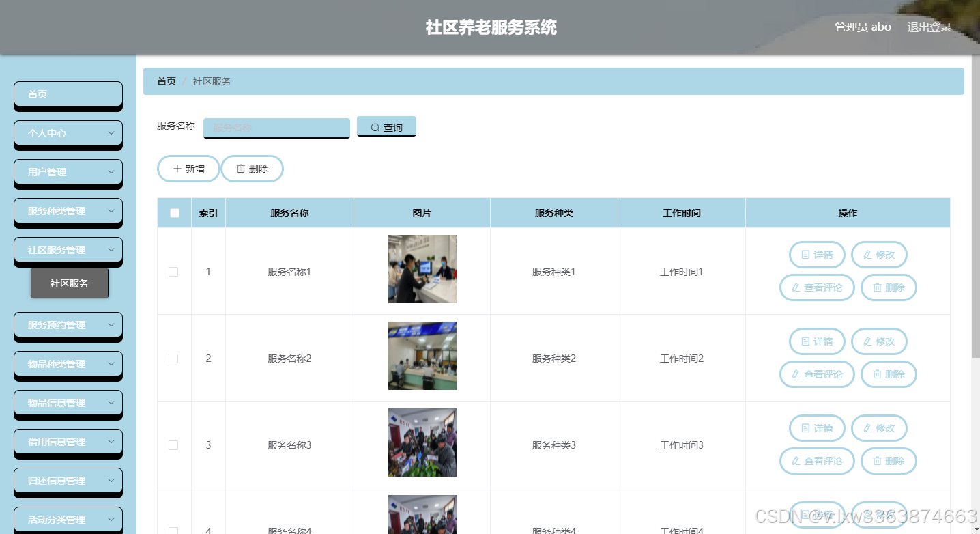Click 首页 in the breadcrumb navigation
The image size is (980, 534).
pyautogui.click(x=167, y=81)
